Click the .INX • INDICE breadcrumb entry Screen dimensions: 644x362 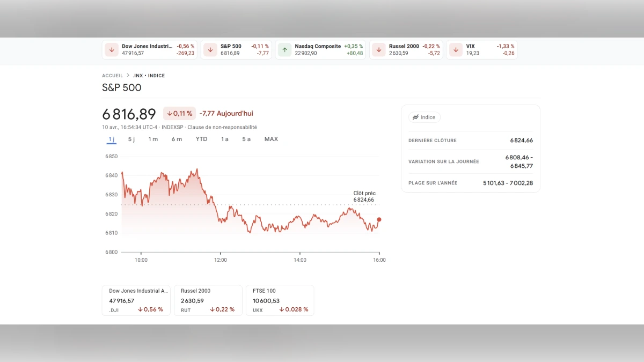[x=149, y=76]
